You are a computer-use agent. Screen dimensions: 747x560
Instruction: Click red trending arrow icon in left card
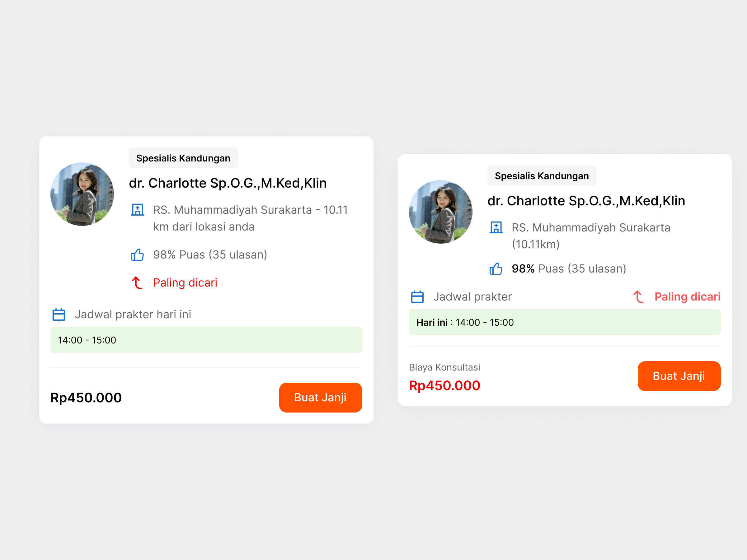pos(137,283)
